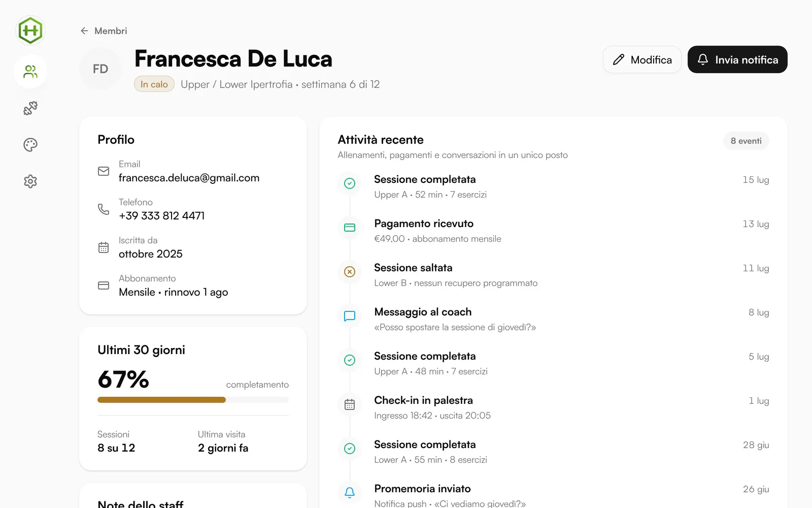Go back to Membri list

pos(104,31)
